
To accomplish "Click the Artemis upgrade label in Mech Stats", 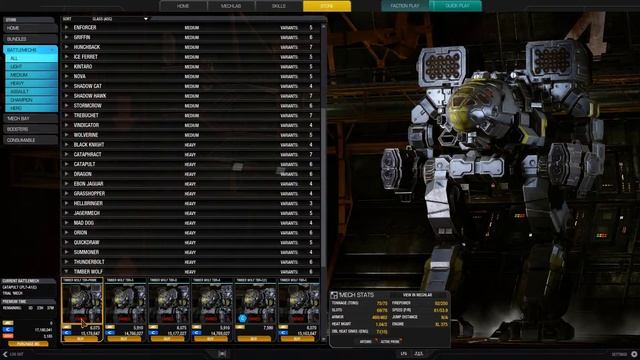I will coord(366,342).
